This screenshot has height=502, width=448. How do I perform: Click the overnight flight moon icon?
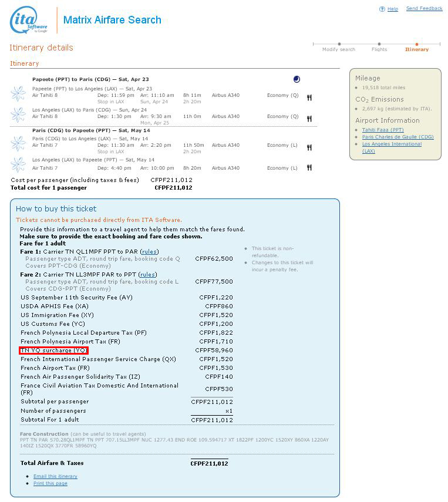[x=297, y=79]
